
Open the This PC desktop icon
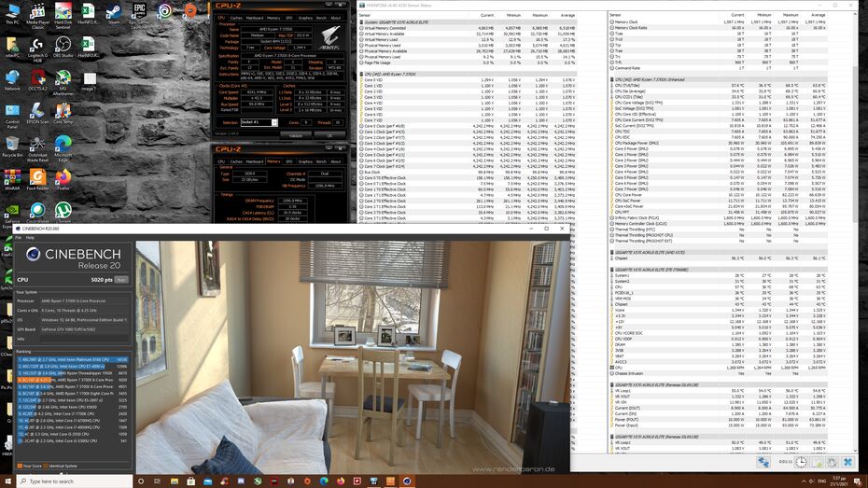tap(12, 14)
